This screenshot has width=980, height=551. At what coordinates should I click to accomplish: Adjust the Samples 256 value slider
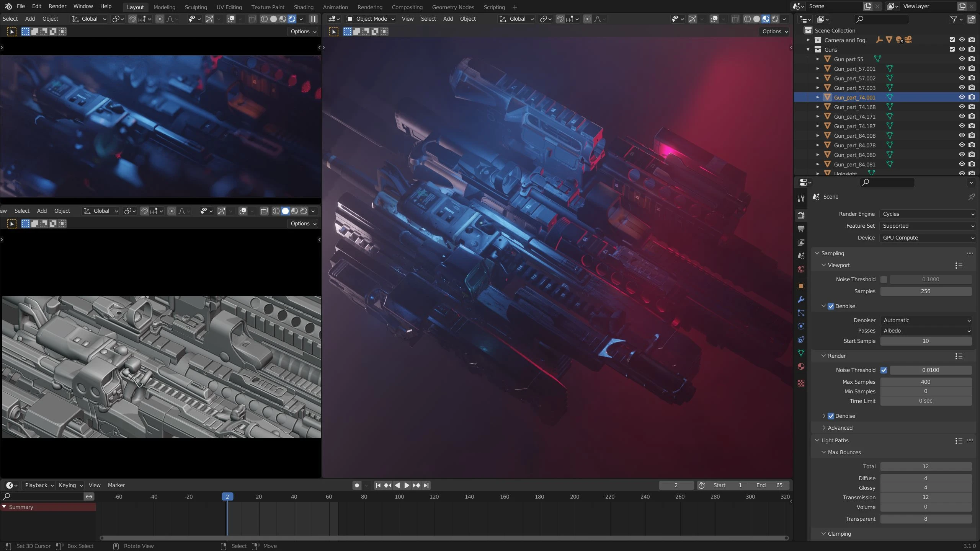tap(926, 291)
